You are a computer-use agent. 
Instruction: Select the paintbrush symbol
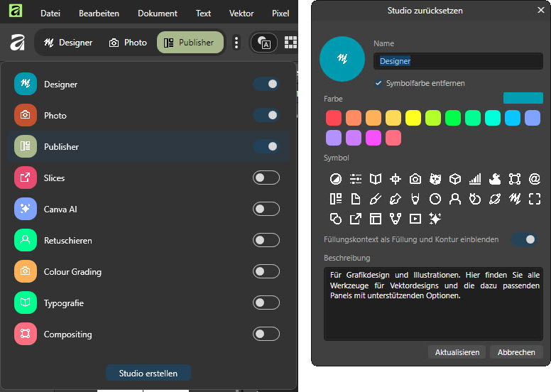(x=376, y=199)
